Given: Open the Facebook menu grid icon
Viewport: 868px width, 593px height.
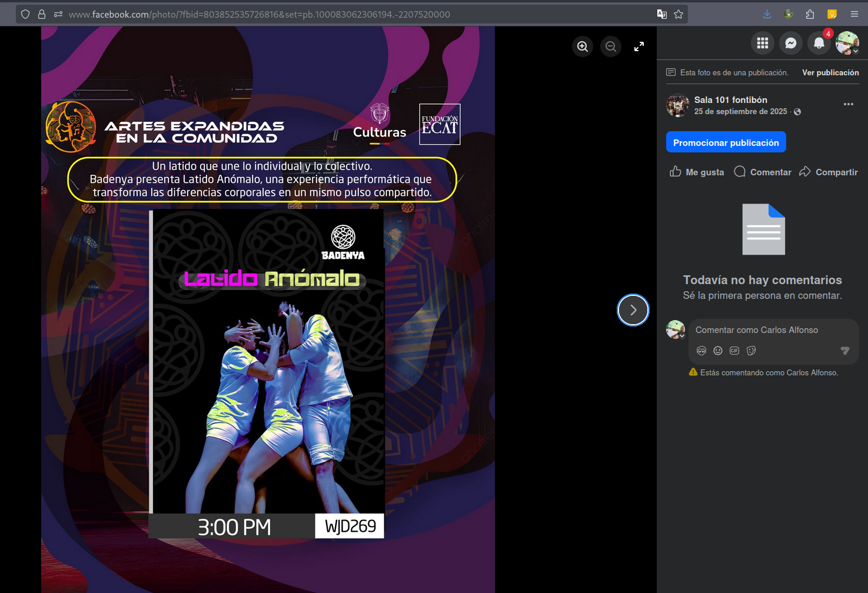Looking at the screenshot, I should point(763,43).
